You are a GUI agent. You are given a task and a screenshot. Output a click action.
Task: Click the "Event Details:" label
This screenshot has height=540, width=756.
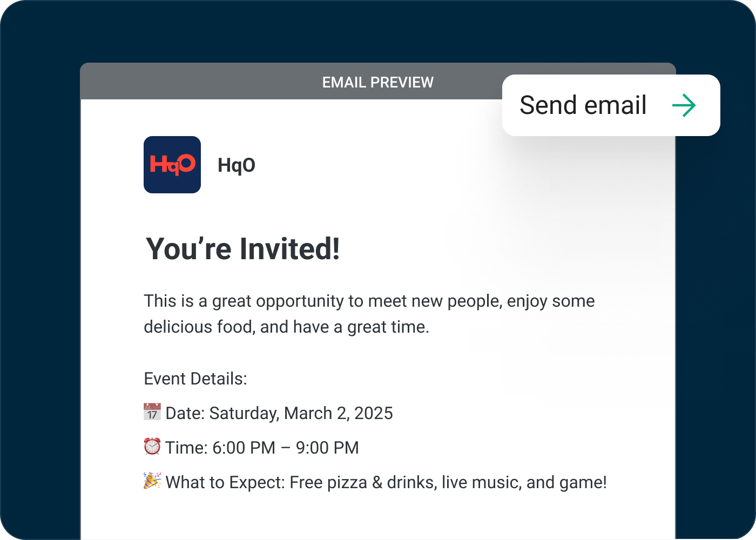click(x=195, y=379)
